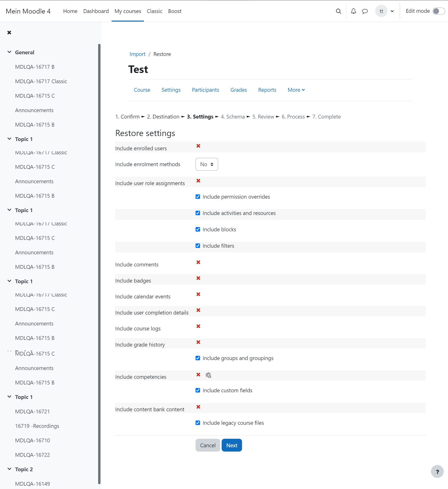Click the help question mark button
Viewport: 448px width, 489px height.
click(437, 471)
